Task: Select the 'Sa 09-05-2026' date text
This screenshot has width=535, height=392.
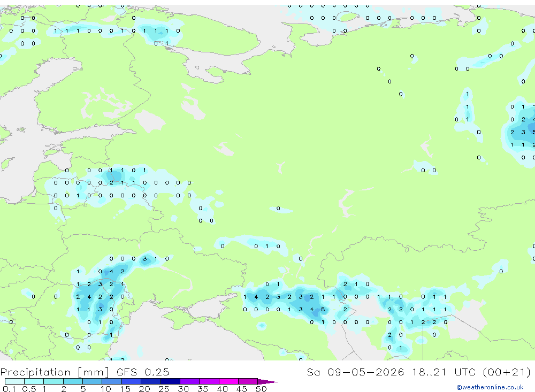Action: point(356,372)
